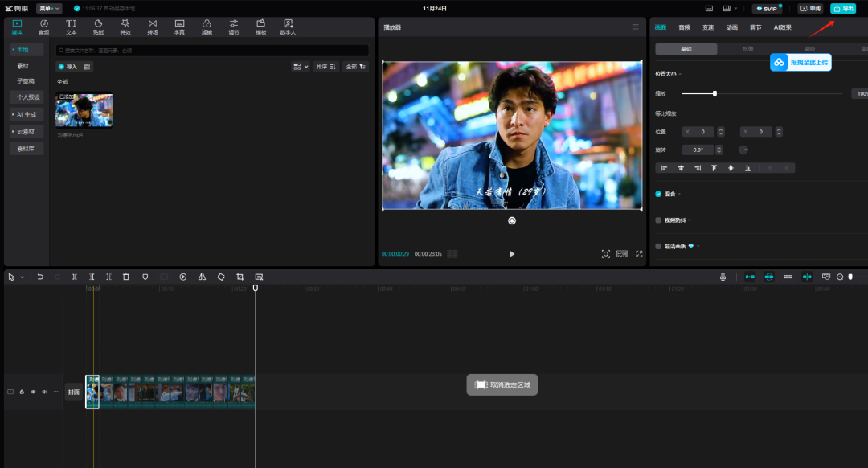The image size is (868, 468).
Task: Open the 音频 audio library icon
Action: coord(44,27)
